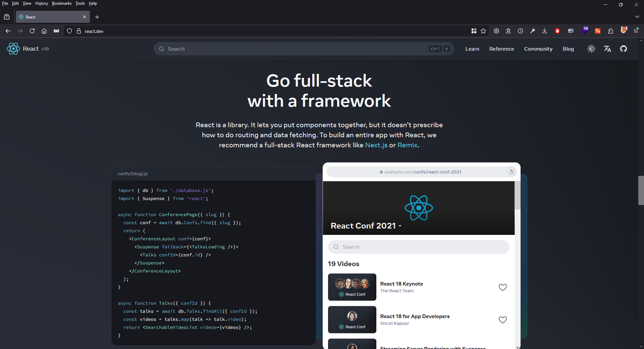Reload the example.com preview frame
The height and width of the screenshot is (349, 644).
[512, 172]
